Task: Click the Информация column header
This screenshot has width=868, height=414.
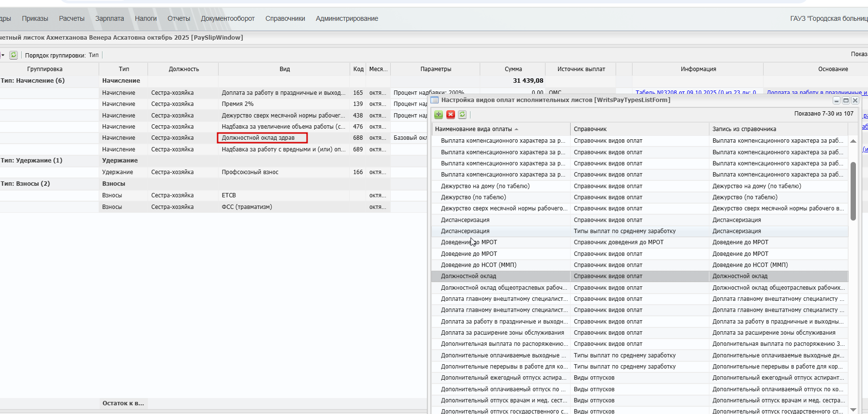Action: pyautogui.click(x=698, y=69)
